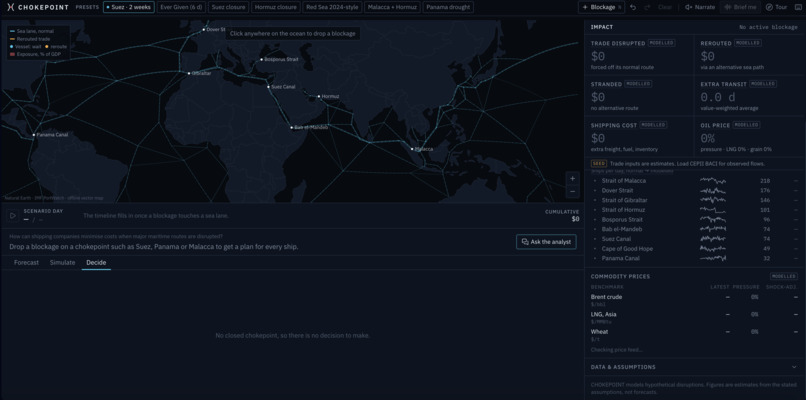The height and width of the screenshot is (400, 806).
Task: Click the Cumulative $0 total
Action: (x=575, y=219)
